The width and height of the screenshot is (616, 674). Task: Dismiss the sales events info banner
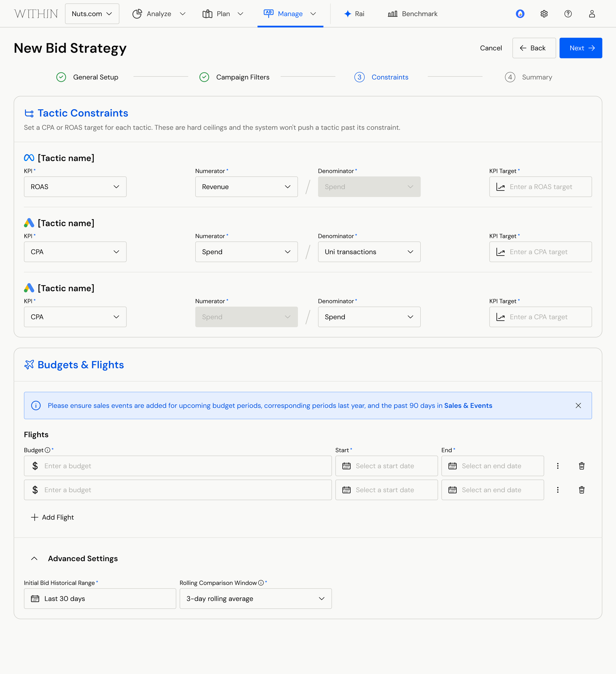click(x=578, y=405)
